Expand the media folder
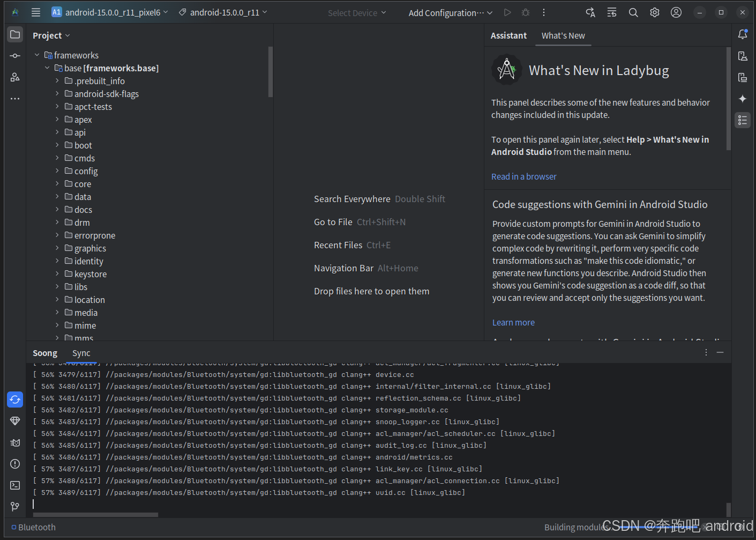Image resolution: width=756 pixels, height=540 pixels. pos(57,312)
